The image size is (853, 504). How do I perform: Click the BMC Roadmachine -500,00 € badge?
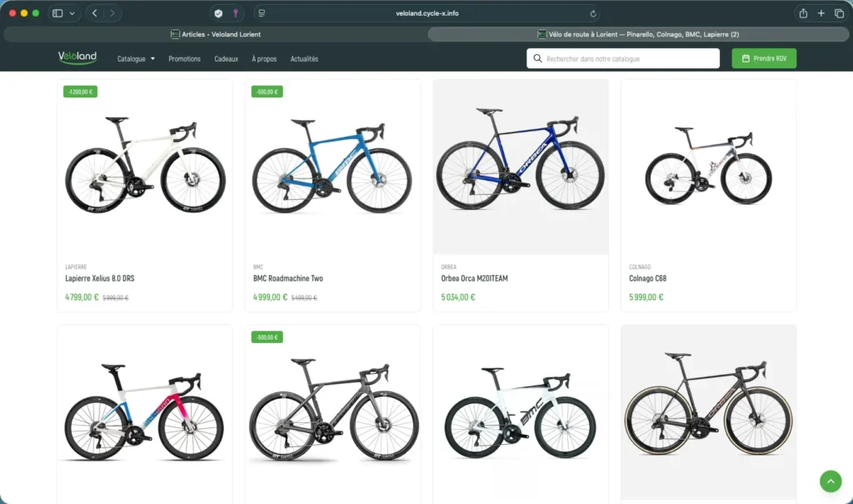(x=267, y=92)
